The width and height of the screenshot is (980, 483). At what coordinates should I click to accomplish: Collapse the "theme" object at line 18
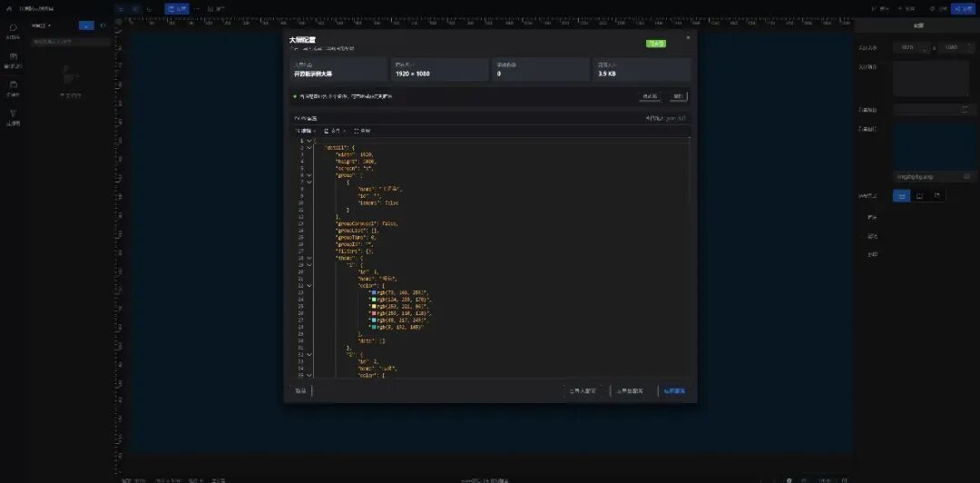coord(309,258)
